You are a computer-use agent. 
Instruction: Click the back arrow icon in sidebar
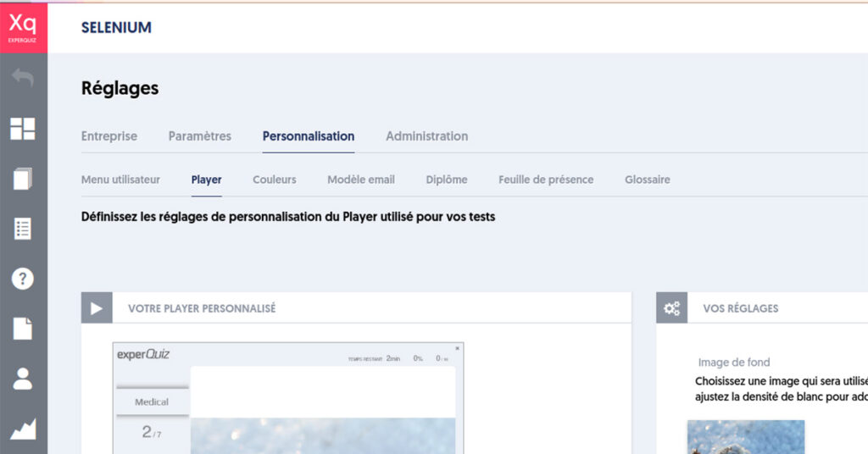pos(23,79)
